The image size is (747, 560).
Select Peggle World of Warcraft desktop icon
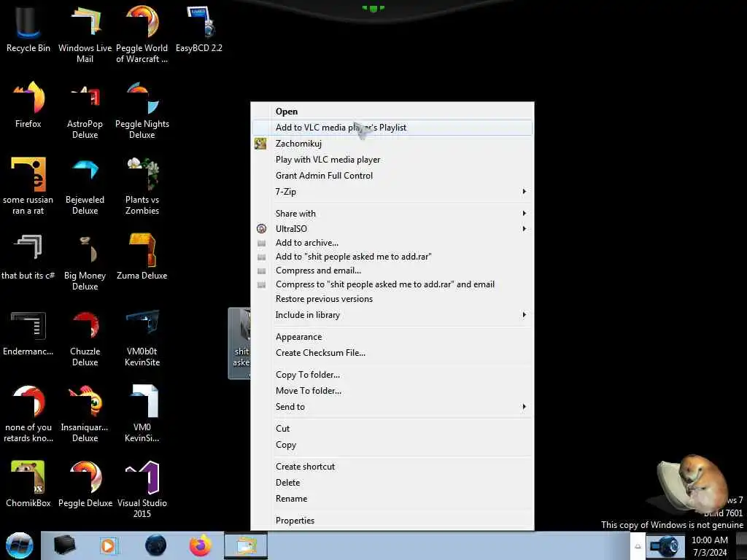[142, 34]
